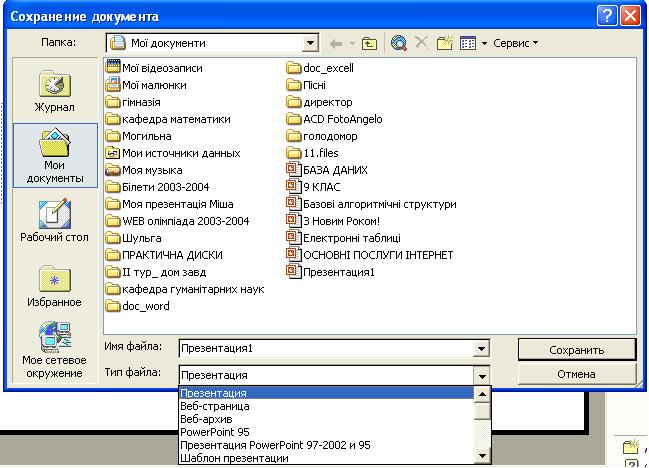Screen dimensions: 649x468
Task: Click the Views grid icon
Action: (468, 43)
